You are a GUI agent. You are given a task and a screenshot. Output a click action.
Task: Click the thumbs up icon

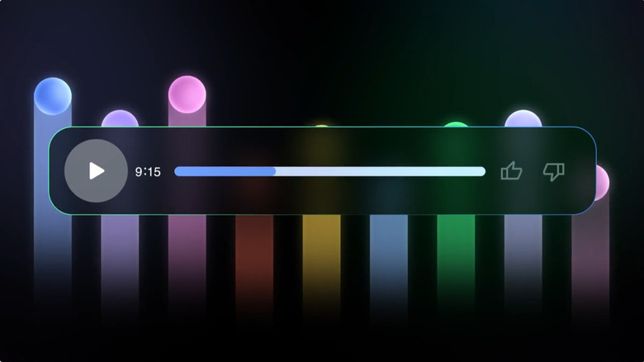coord(511,171)
